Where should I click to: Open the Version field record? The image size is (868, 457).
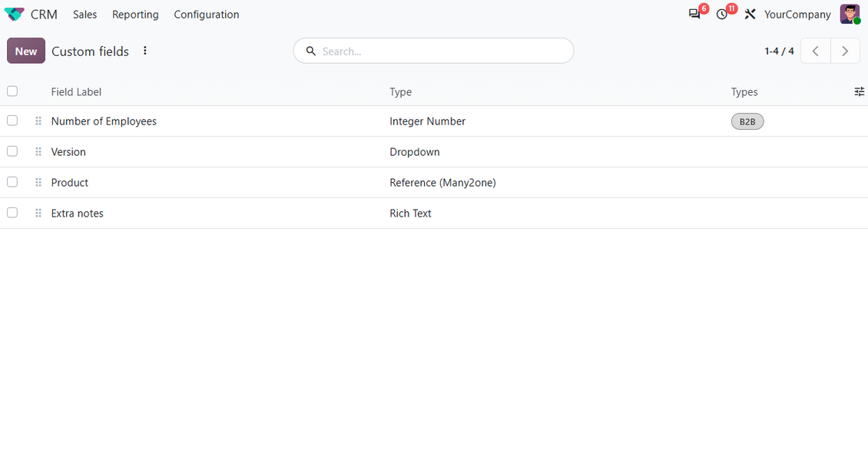(x=68, y=151)
